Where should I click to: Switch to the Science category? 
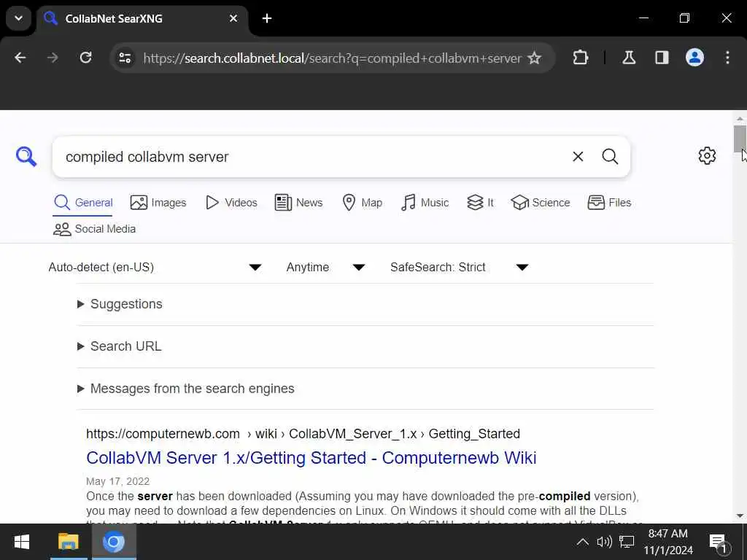[541, 203]
